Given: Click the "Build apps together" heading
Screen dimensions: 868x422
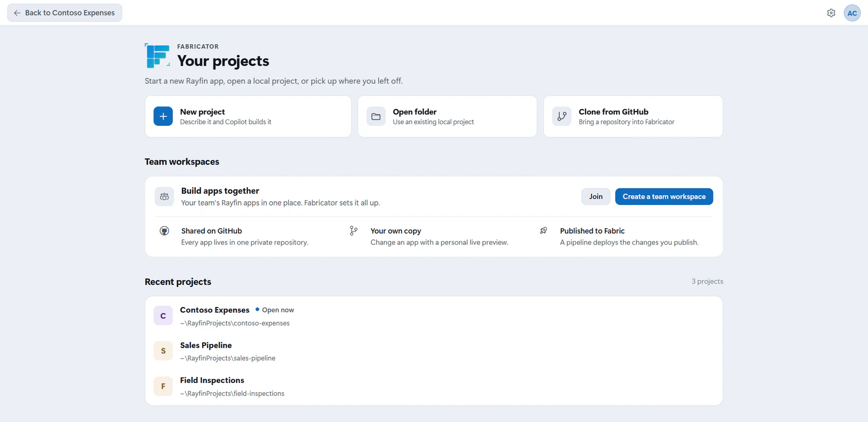Looking at the screenshot, I should (220, 191).
